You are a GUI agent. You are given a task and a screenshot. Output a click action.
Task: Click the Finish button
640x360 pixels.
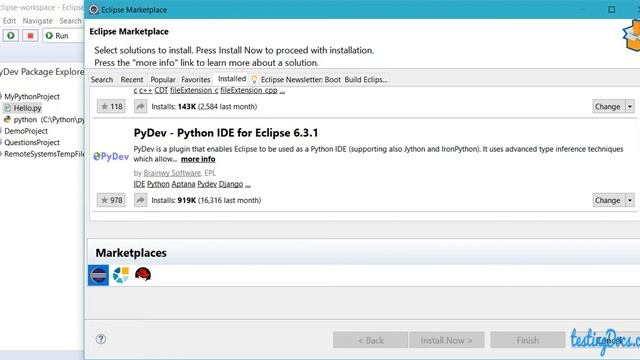point(527,340)
